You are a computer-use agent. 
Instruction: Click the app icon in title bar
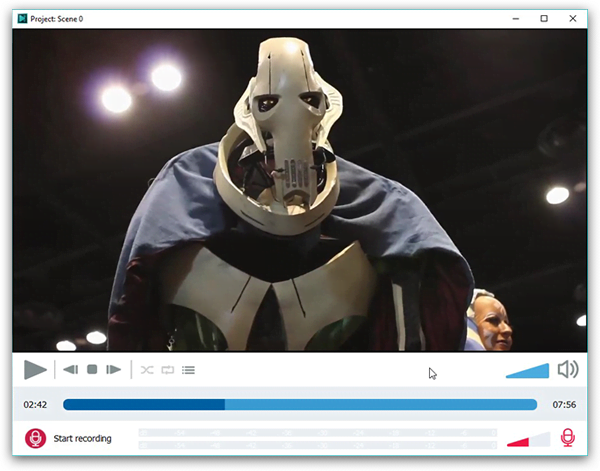pos(21,18)
